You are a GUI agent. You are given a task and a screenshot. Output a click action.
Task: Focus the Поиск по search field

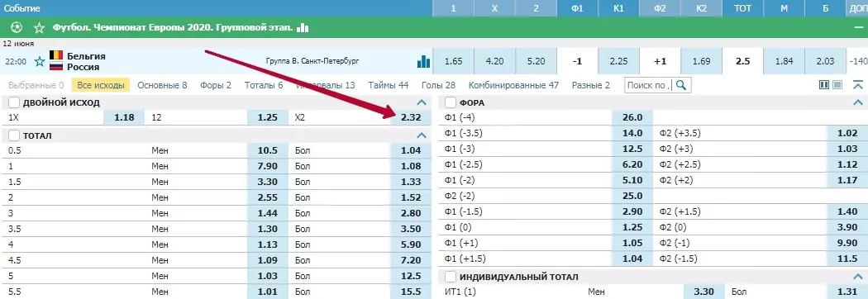649,85
